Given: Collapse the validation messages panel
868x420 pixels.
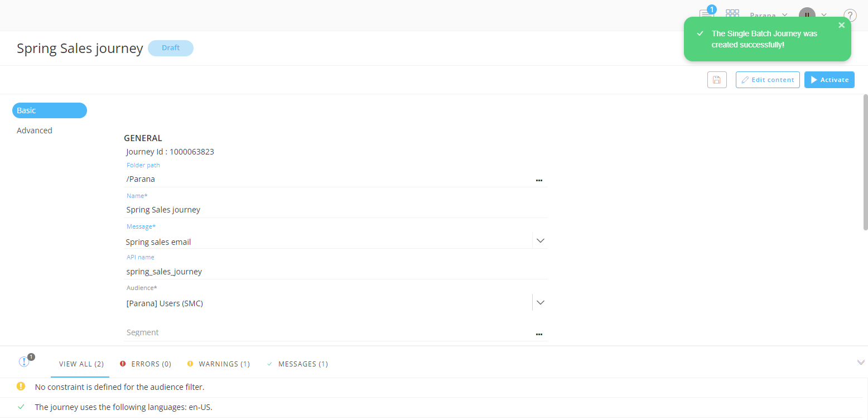Looking at the screenshot, I should click(860, 363).
